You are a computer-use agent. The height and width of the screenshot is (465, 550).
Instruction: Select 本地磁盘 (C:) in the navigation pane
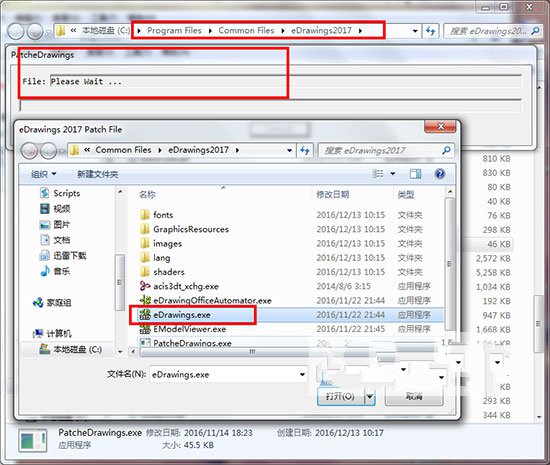(x=71, y=349)
